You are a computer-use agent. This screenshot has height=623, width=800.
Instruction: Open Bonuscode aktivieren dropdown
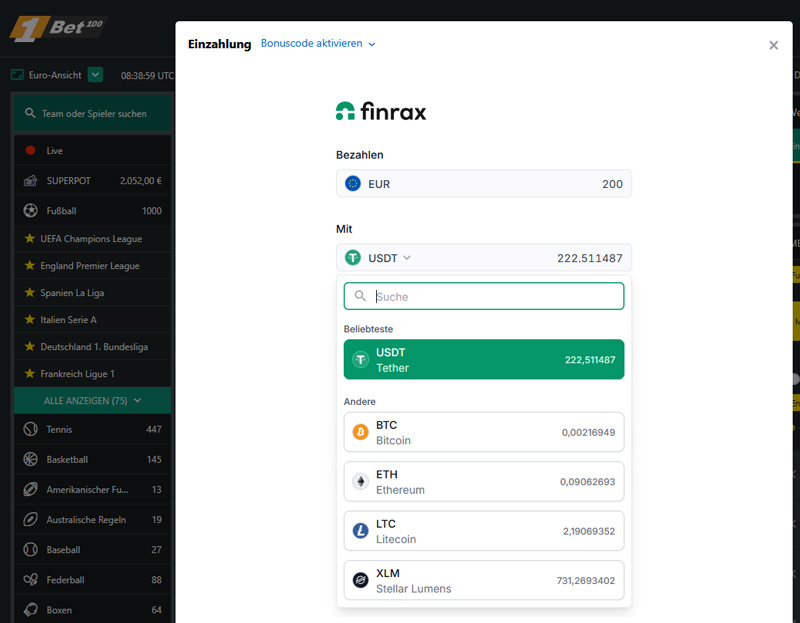(x=318, y=43)
